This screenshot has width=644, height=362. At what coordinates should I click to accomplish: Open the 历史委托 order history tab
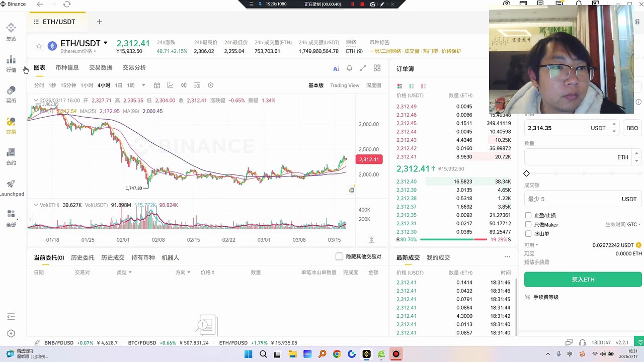pyautogui.click(x=83, y=257)
